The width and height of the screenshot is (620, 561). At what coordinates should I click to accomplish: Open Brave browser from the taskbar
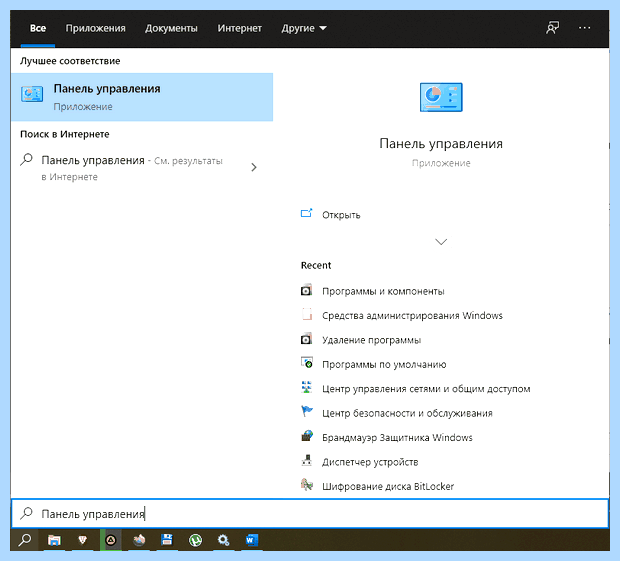[82, 540]
